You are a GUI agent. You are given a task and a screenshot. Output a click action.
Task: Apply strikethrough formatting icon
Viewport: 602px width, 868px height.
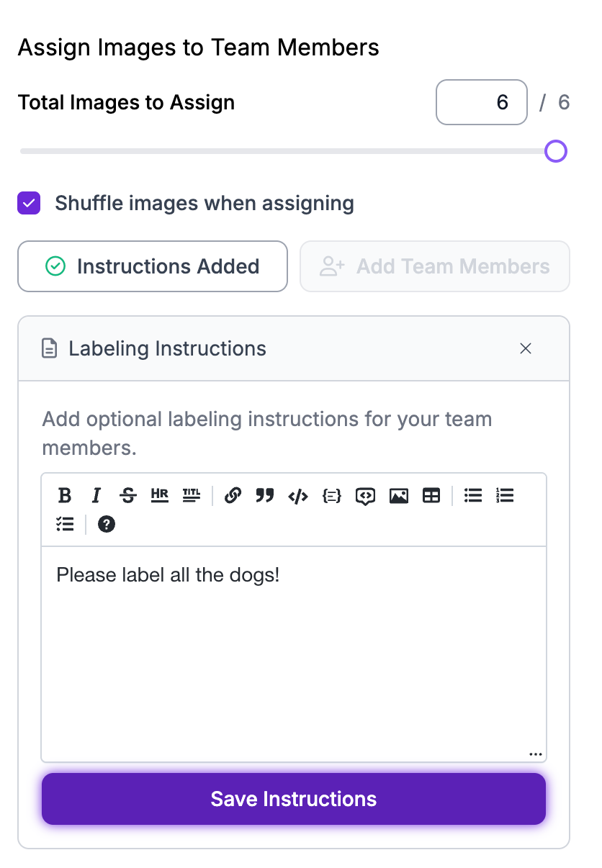tap(128, 495)
